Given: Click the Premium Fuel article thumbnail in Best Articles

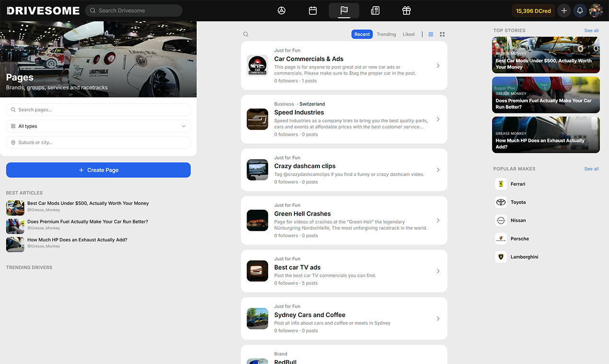Looking at the screenshot, I should coord(15,226).
